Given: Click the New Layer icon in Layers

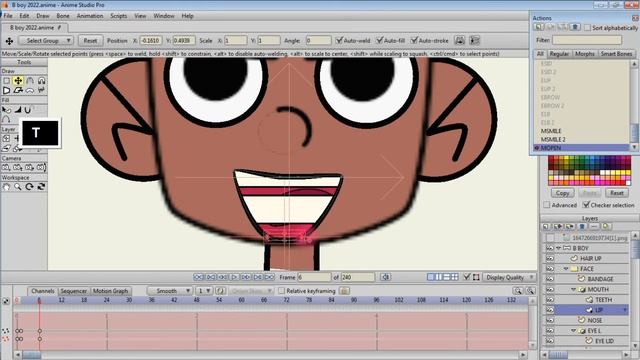Looking at the screenshot, I should click(546, 227).
